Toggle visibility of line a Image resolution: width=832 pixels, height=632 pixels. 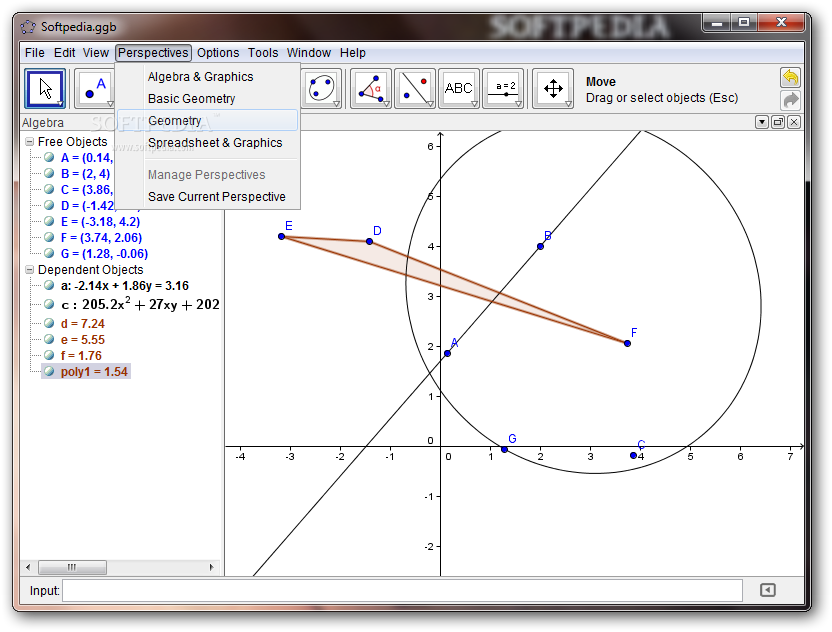point(49,285)
